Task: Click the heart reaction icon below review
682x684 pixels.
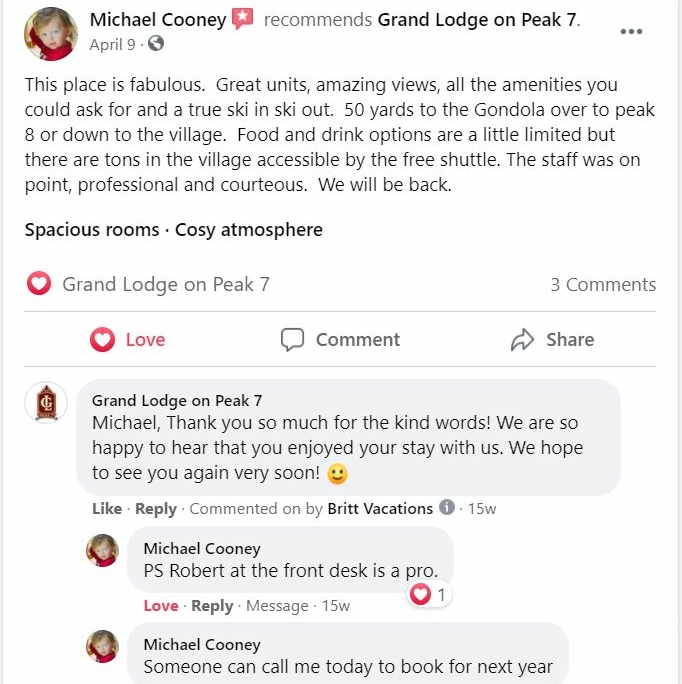Action: point(39,284)
